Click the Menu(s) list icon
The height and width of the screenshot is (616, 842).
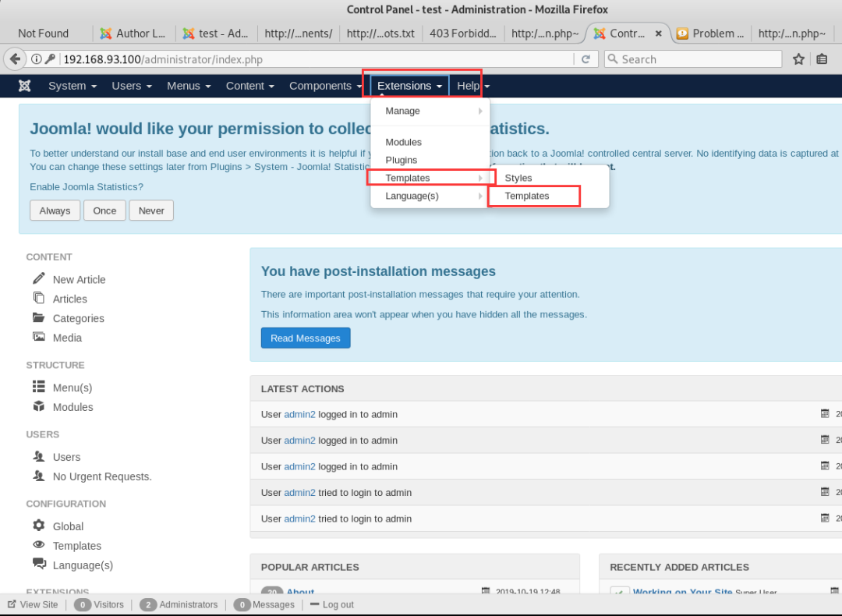39,386
